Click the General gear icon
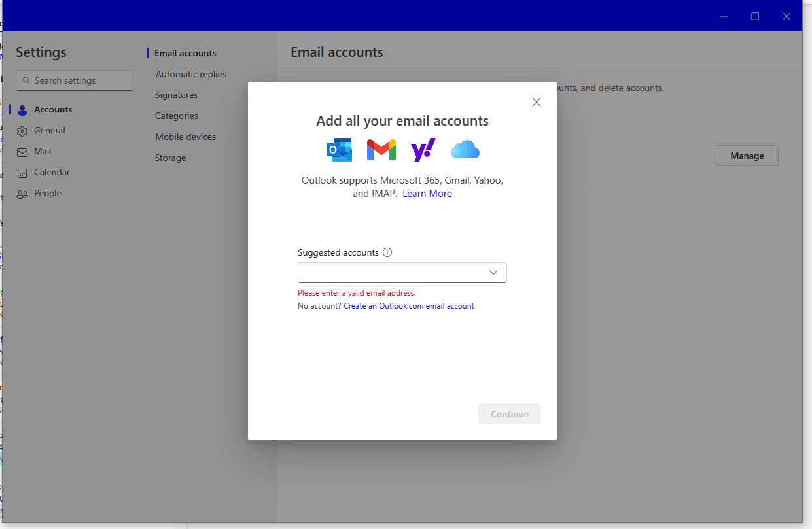This screenshot has height=529, width=812. (22, 131)
